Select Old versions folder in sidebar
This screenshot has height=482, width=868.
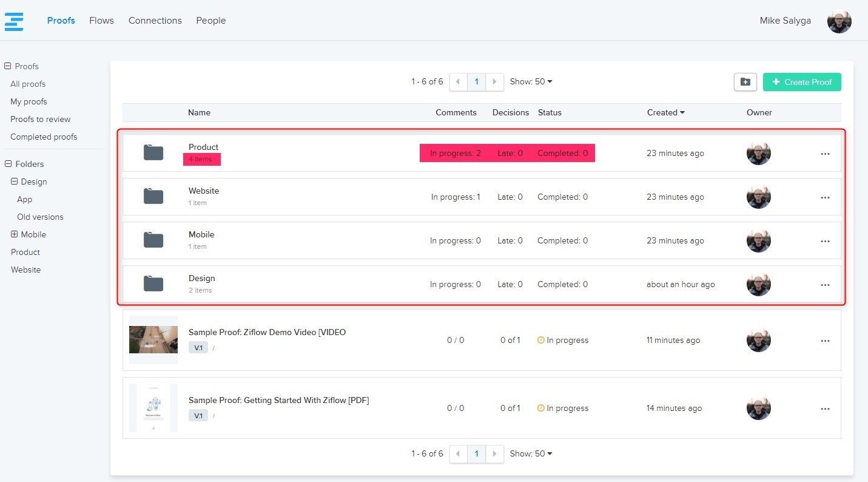pyautogui.click(x=40, y=217)
